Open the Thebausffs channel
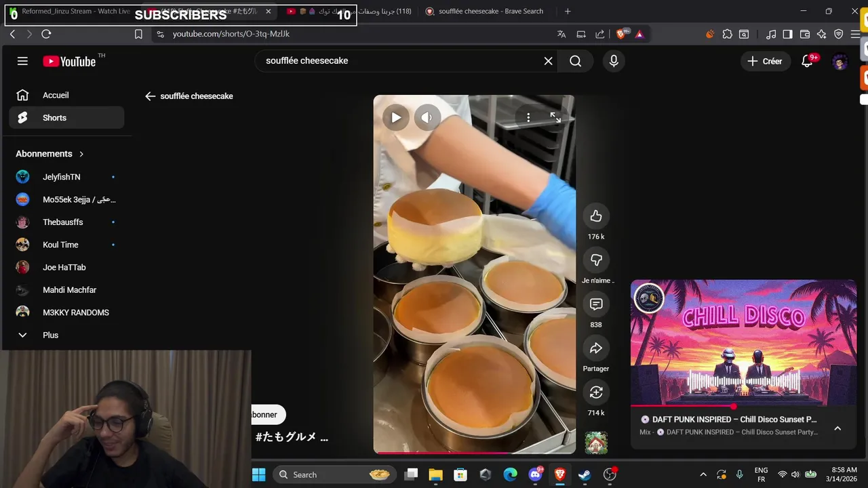868x488 pixels. 66,222
